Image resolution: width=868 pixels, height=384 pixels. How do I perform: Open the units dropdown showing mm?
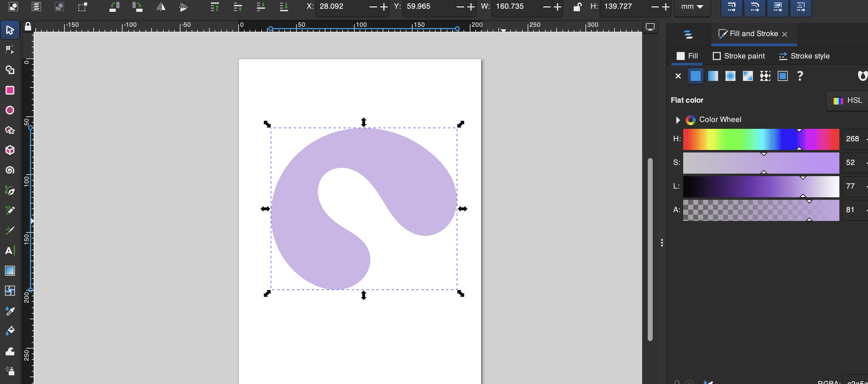(x=692, y=7)
